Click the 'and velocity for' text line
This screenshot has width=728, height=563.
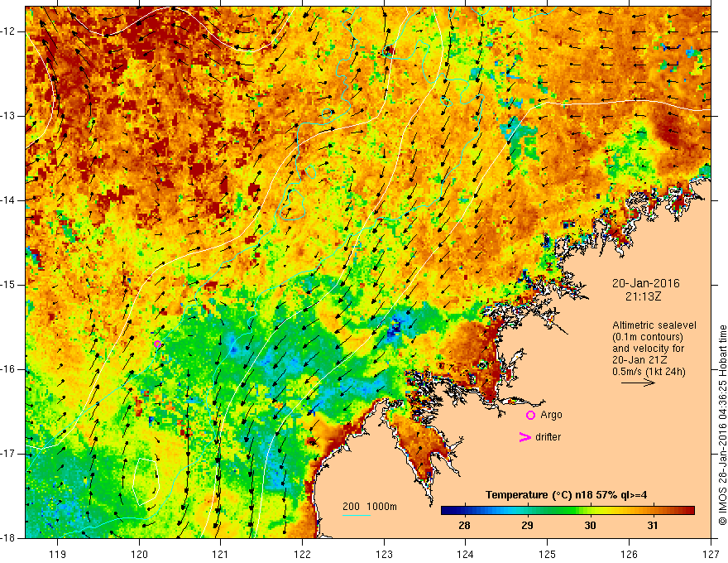point(648,349)
